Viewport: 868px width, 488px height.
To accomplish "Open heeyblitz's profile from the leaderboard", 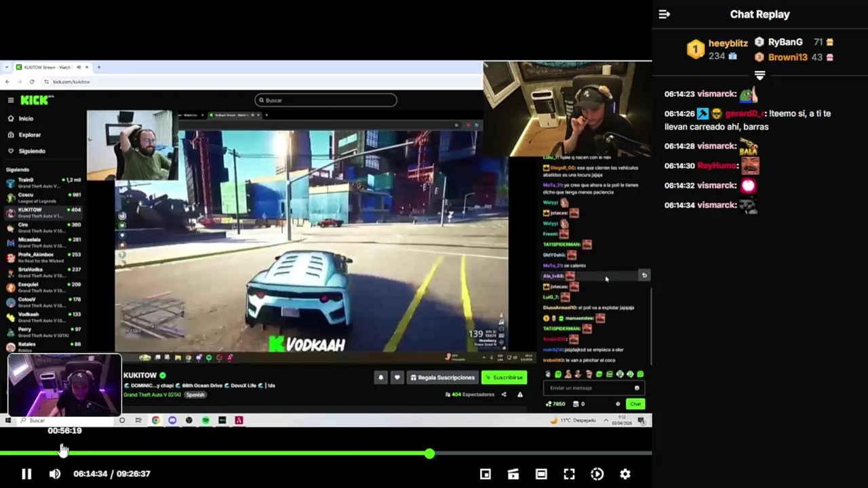I will pos(728,43).
